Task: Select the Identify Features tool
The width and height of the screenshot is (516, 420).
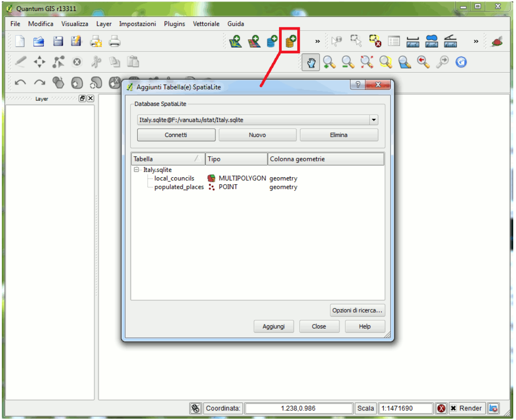Action: (x=337, y=42)
